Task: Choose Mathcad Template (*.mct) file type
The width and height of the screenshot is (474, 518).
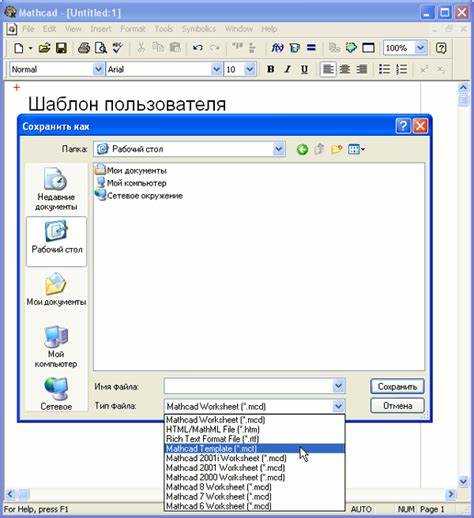Action: pyautogui.click(x=255, y=448)
